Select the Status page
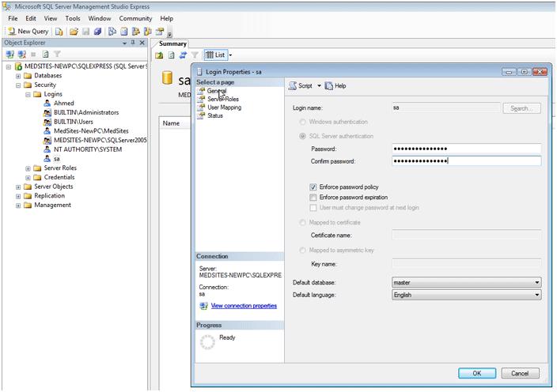This screenshot has width=557, height=392. [215, 115]
